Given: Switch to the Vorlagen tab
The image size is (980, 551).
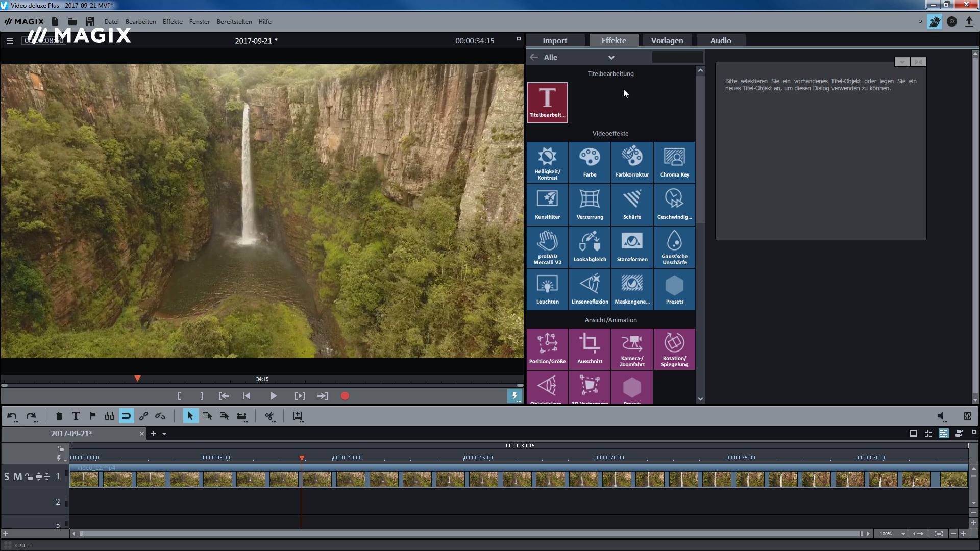Looking at the screenshot, I should coord(667,40).
